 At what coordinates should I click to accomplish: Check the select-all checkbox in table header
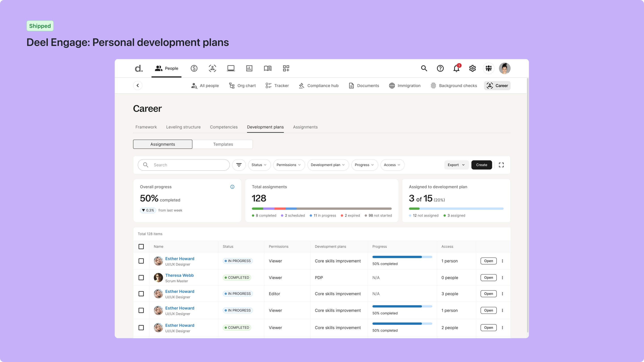[142, 246]
